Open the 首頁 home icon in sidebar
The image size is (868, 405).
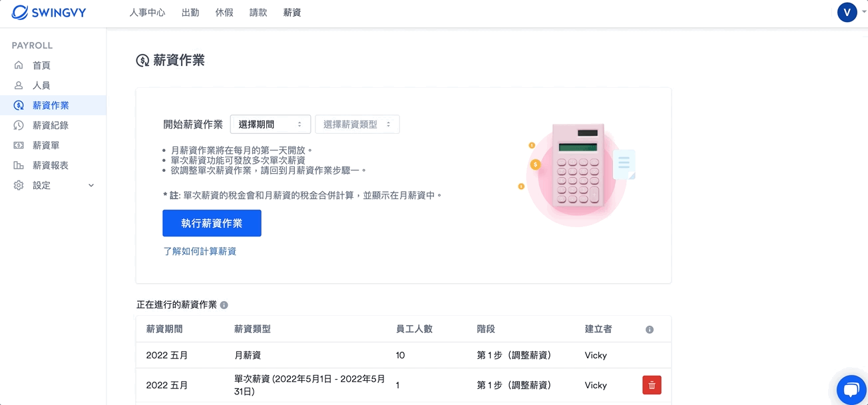19,65
